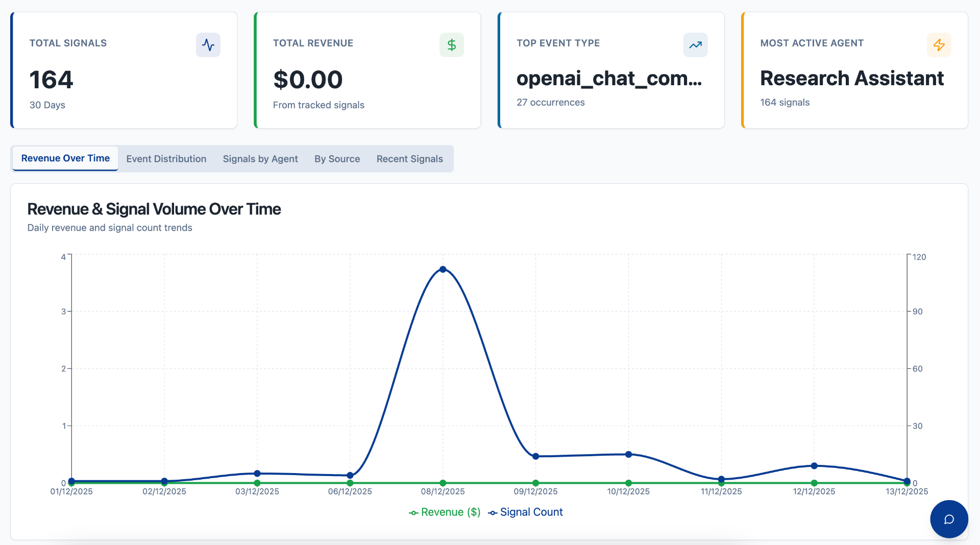980x545 pixels.
Task: Click the Signal Count data point at 09/12/2025
Action: [535, 456]
